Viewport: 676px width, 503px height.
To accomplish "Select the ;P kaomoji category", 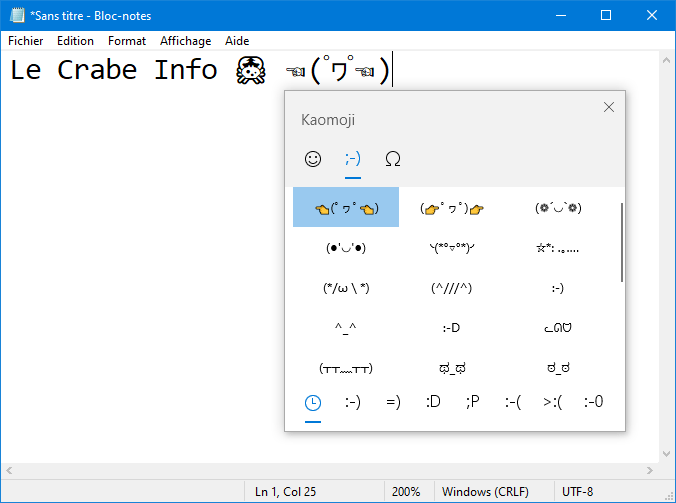I will pos(473,403).
